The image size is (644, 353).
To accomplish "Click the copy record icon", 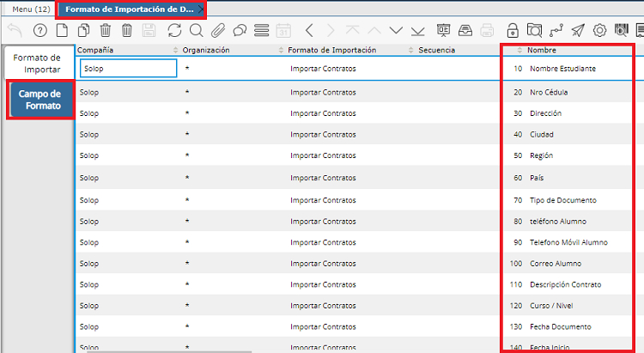I will click(83, 31).
